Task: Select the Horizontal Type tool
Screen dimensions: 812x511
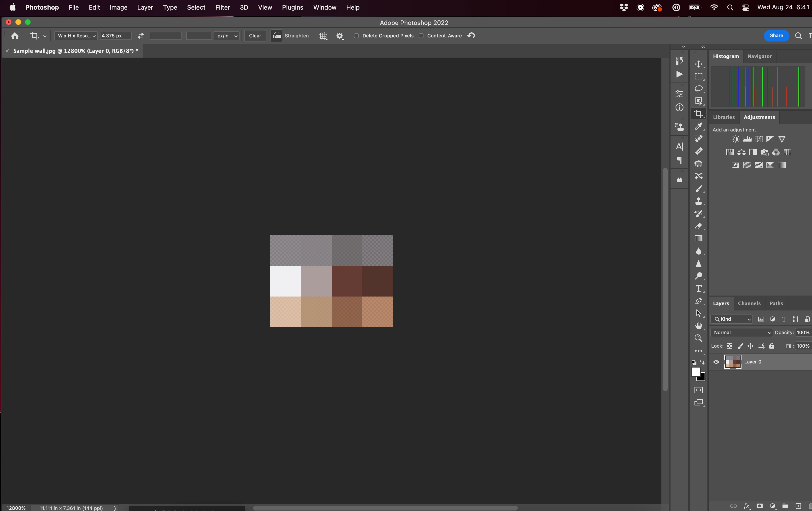Action: coord(698,289)
